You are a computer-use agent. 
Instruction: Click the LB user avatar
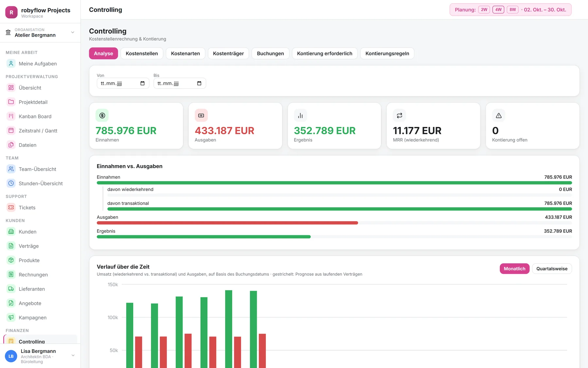(x=11, y=356)
